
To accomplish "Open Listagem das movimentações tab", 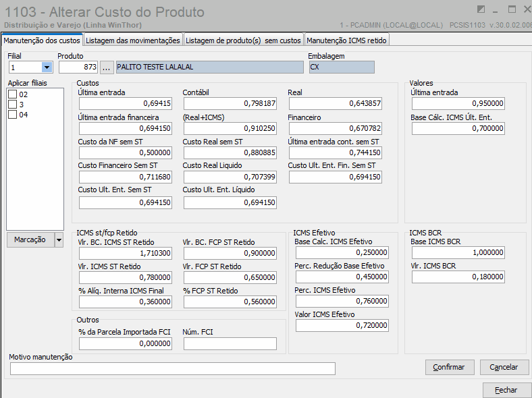I will (132, 40).
